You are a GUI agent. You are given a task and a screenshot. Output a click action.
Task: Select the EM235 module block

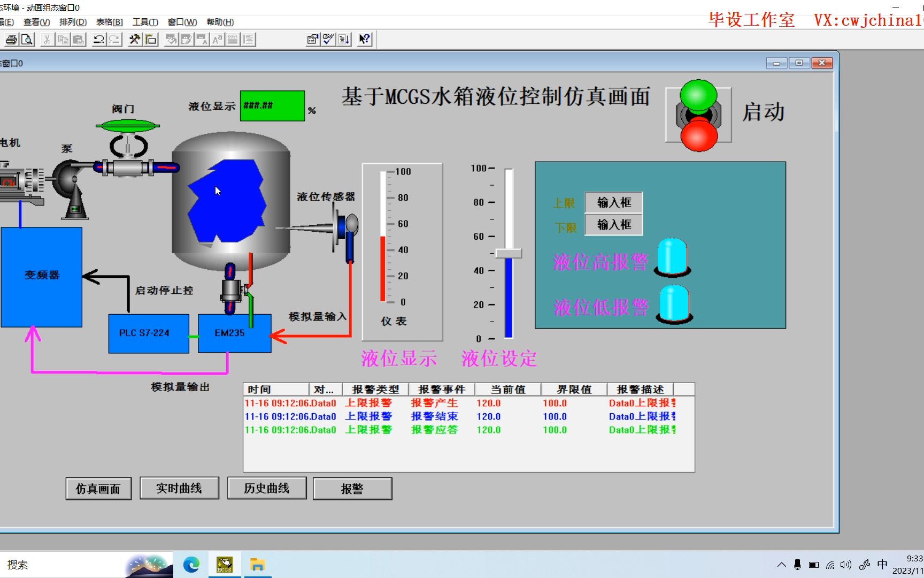[235, 333]
